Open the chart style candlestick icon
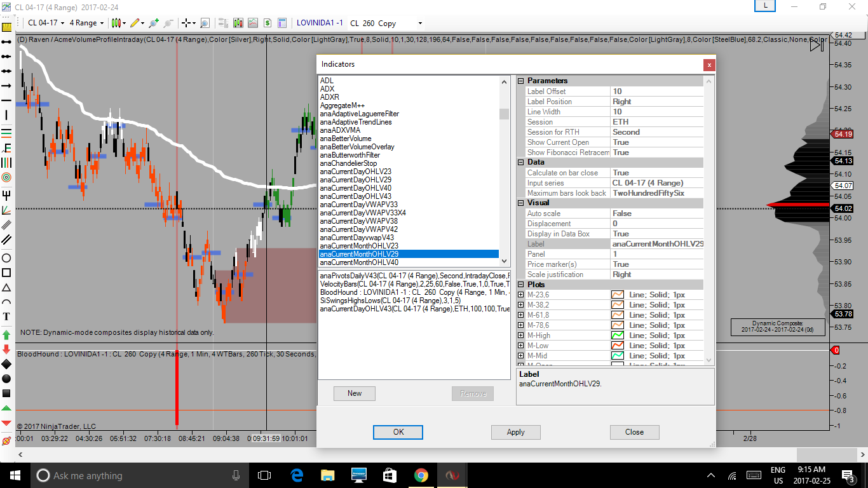This screenshot has height=488, width=868. 116,23
